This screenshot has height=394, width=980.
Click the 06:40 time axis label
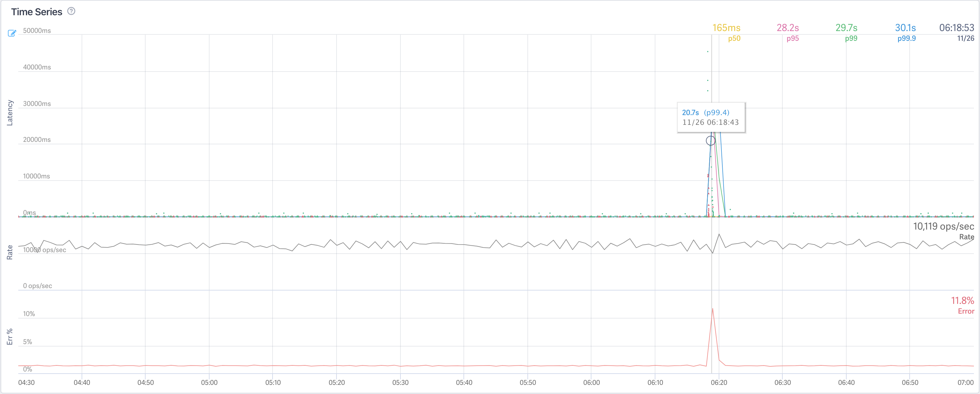click(x=846, y=382)
